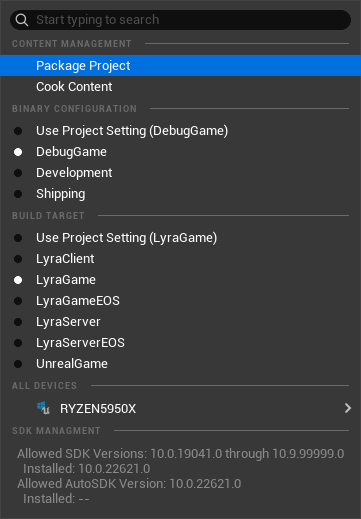This screenshot has width=361, height=519.
Task: Click the Windows device icon beside RYZEN5950X
Action: tap(43, 408)
